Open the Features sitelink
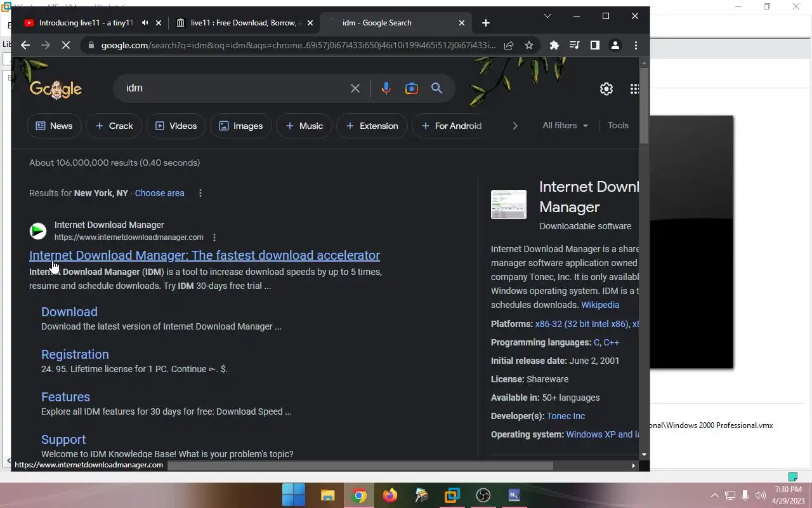Viewport: 812px width, 508px height. click(x=65, y=397)
